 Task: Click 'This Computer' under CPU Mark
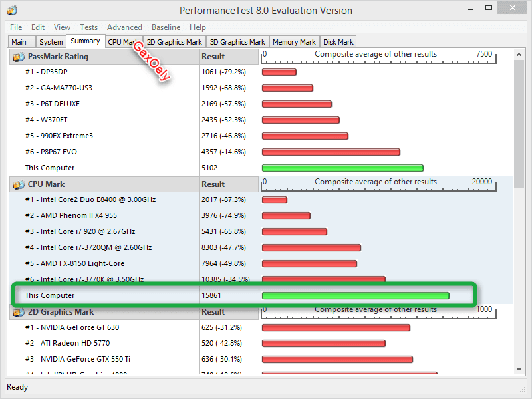pos(50,295)
